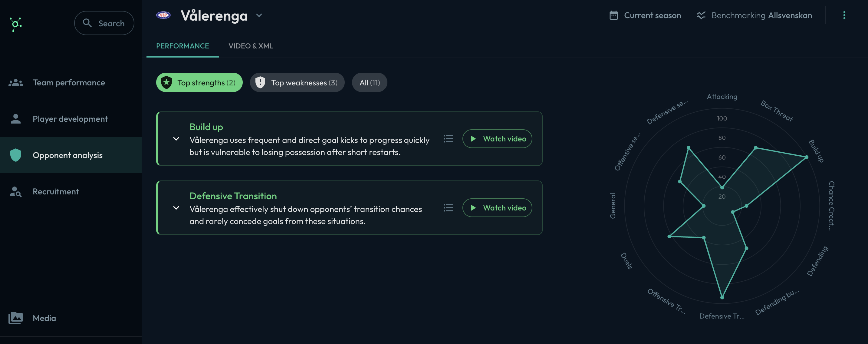The width and height of the screenshot is (868, 344).
Task: Open the Vålerenga team dropdown chevron
Action: pos(259,15)
